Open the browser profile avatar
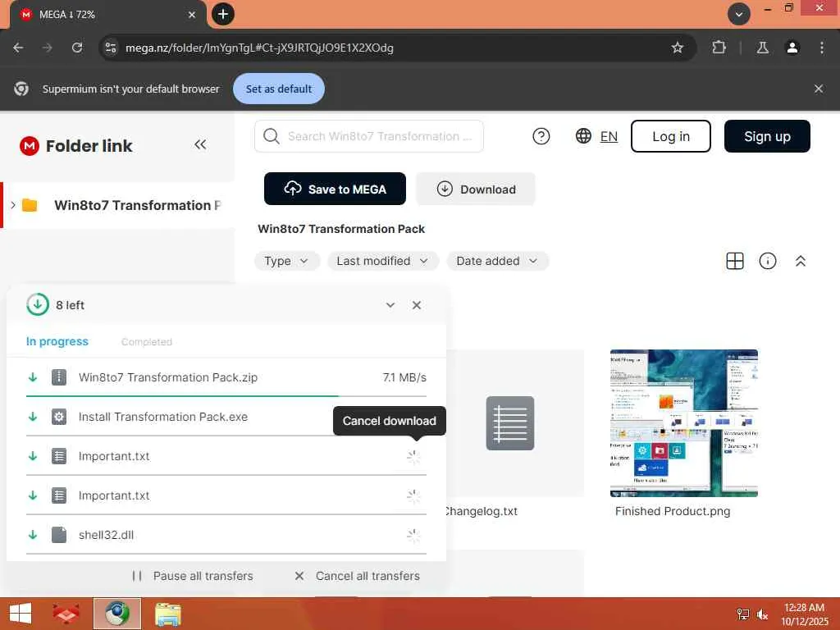Image resolution: width=840 pixels, height=630 pixels. [x=792, y=48]
